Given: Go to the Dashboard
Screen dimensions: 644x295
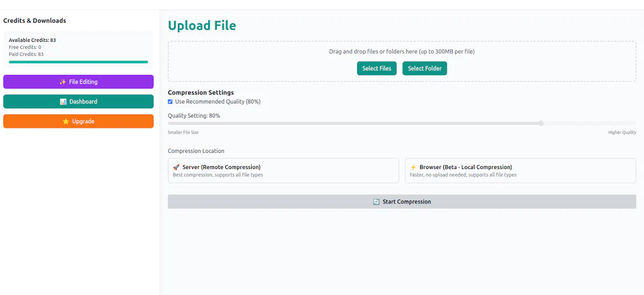Looking at the screenshot, I should pyautogui.click(x=78, y=102).
